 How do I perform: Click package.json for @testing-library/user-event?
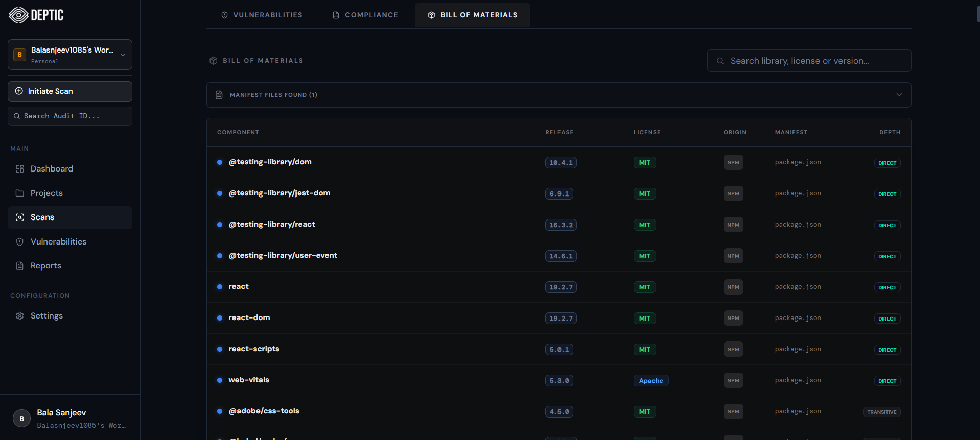coord(798,256)
